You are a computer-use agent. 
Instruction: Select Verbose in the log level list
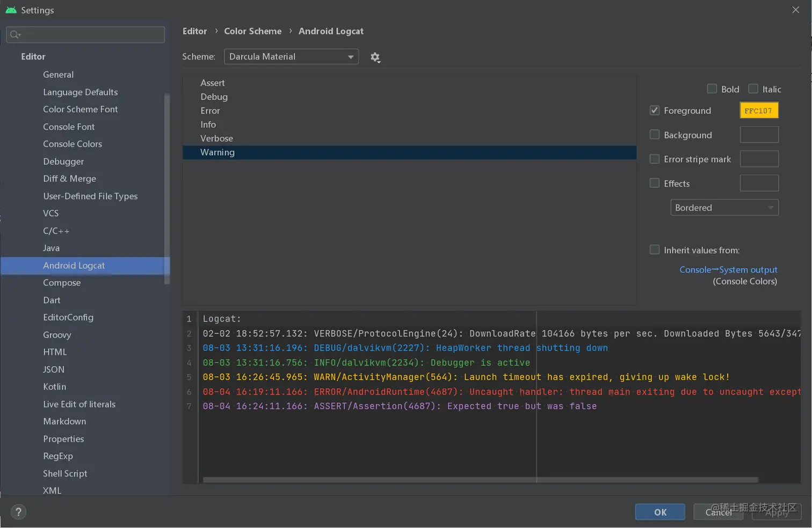pos(216,138)
